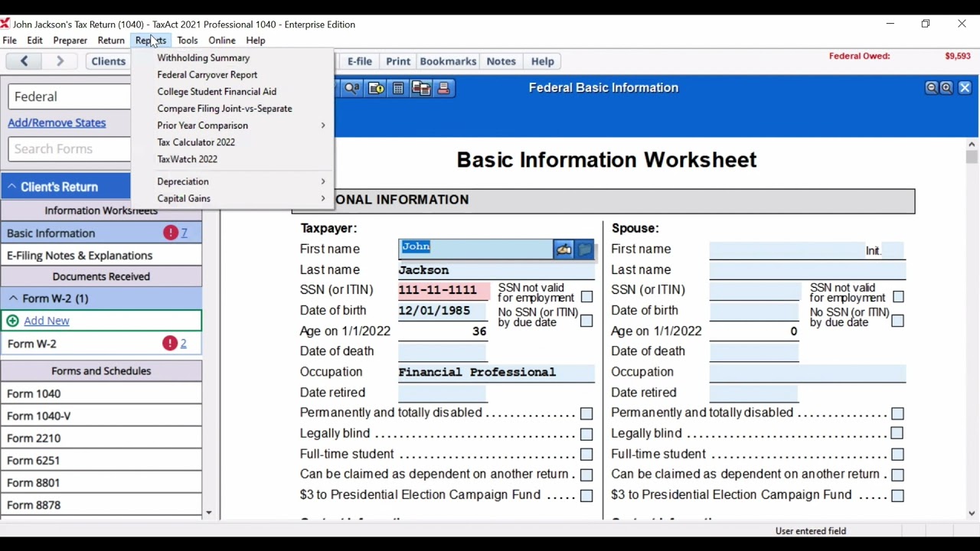Check taxpayer No SSN by due date
Screen dimensions: 980x551
(586, 321)
